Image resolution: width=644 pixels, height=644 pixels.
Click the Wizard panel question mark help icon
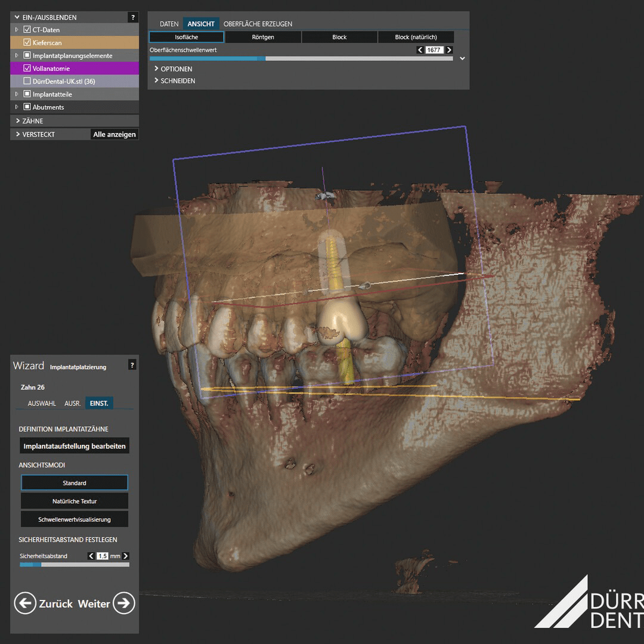click(x=132, y=366)
